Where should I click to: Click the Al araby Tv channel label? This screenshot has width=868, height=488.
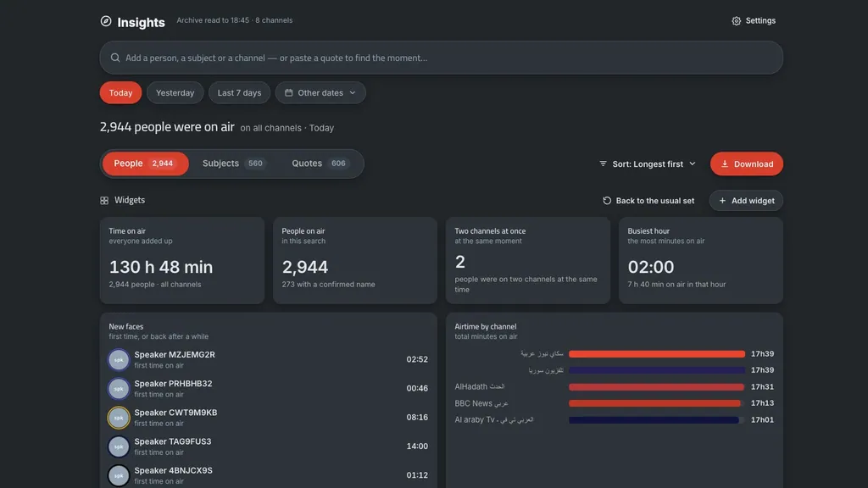click(494, 419)
